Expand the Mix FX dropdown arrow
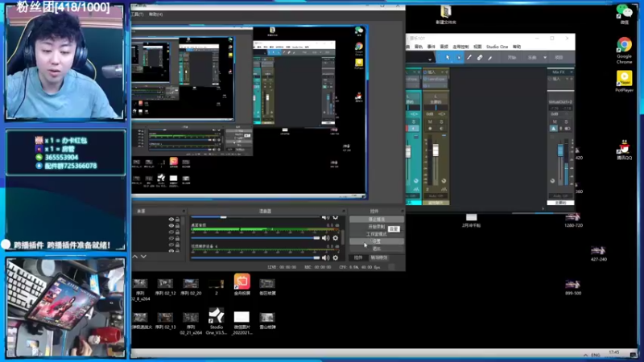644x362 pixels. coord(572,72)
